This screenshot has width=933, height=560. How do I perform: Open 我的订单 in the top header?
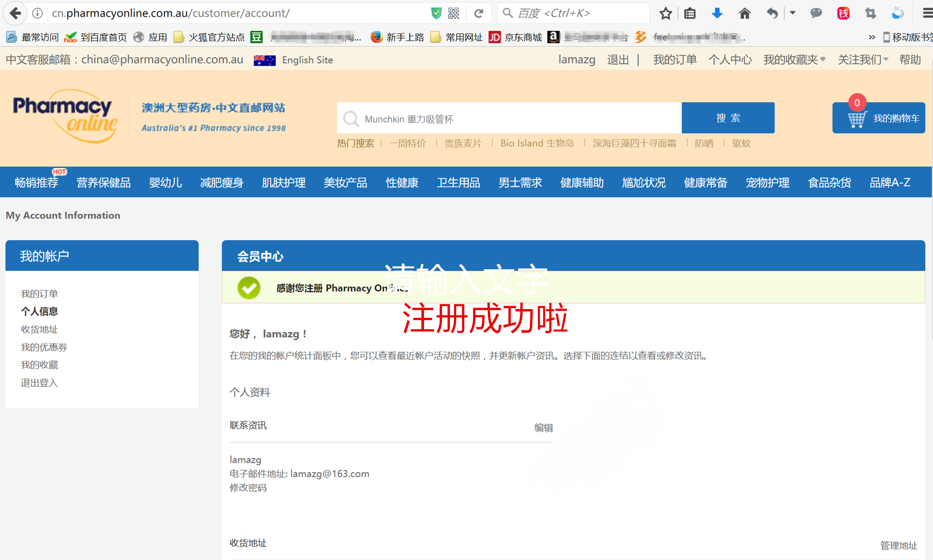(x=675, y=60)
